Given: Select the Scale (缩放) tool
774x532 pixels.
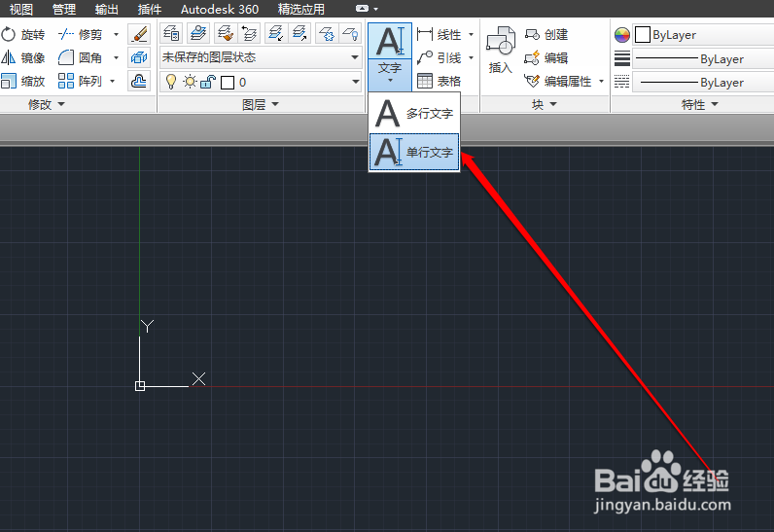Looking at the screenshot, I should tap(23, 81).
